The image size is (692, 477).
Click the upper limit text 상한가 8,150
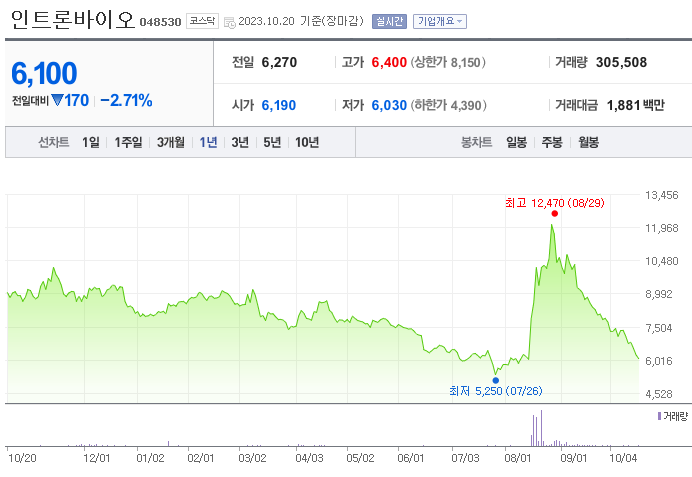[448, 62]
